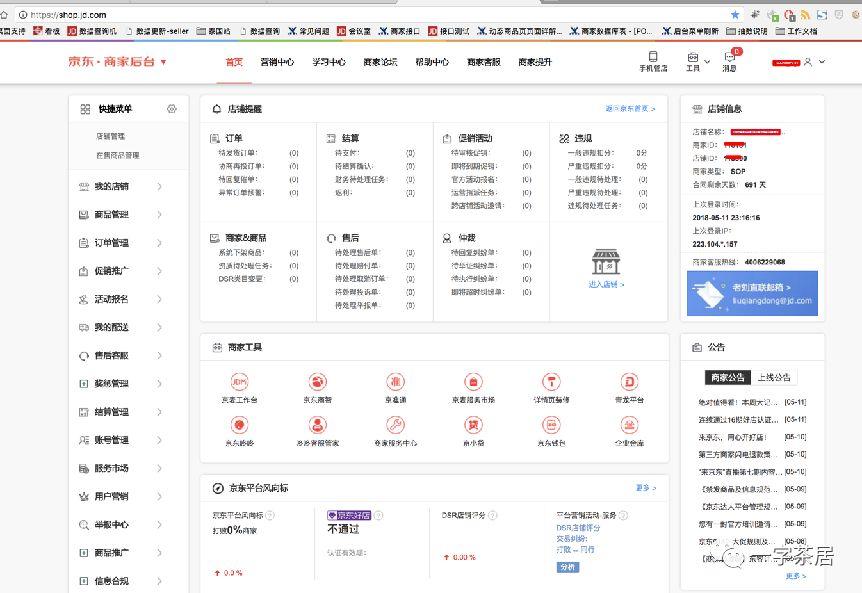This screenshot has width=862, height=593.
Task: Click the blue 分析 button
Action: 568,567
